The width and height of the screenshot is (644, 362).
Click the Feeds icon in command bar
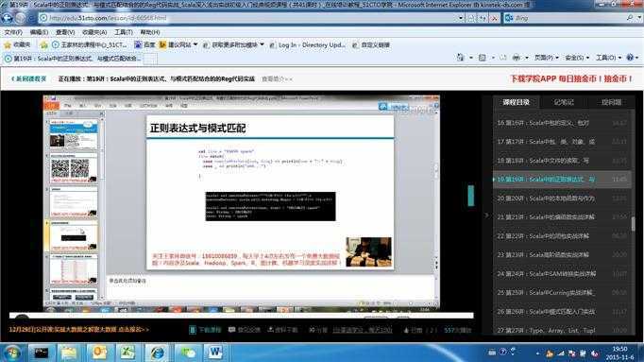pos(483,58)
